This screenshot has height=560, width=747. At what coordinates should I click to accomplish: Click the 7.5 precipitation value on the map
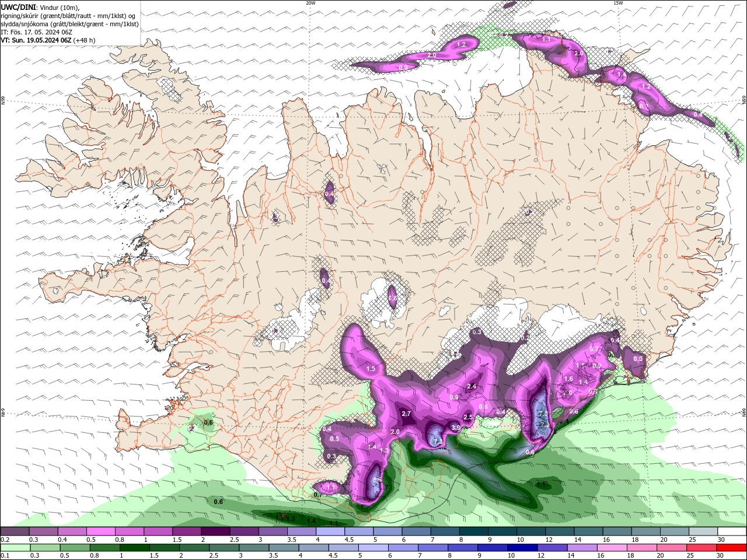(x=543, y=414)
